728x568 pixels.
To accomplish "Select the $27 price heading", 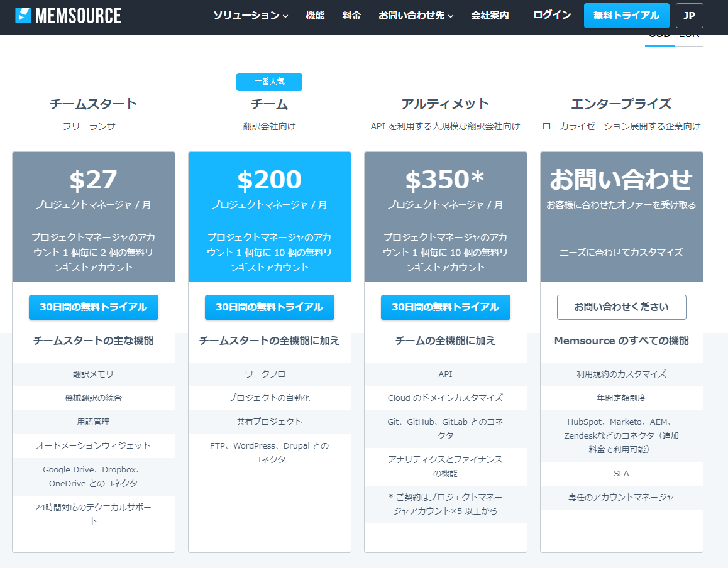I will pos(93,180).
